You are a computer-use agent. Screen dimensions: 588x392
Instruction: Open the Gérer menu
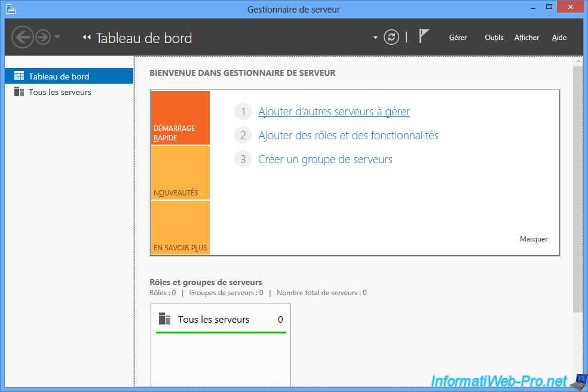click(x=458, y=38)
